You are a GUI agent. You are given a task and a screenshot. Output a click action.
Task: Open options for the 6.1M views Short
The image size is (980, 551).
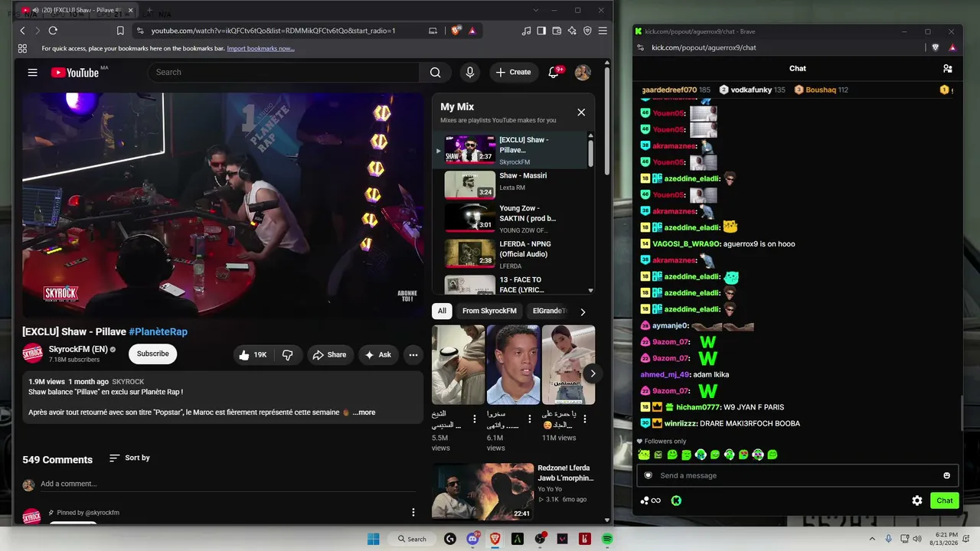530,419
